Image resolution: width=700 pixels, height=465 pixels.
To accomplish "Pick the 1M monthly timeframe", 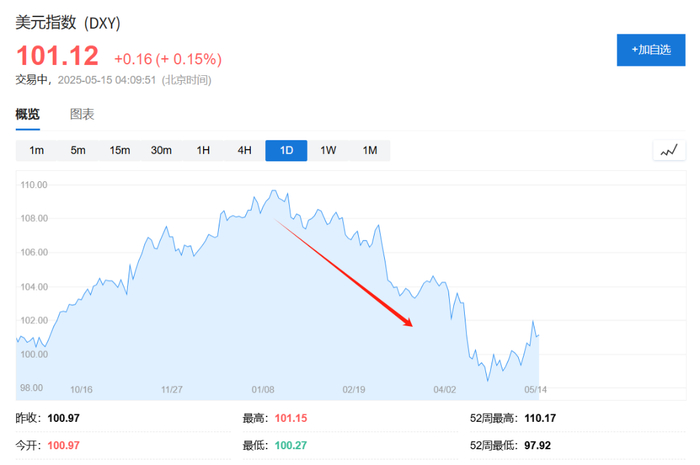I will coord(369,151).
